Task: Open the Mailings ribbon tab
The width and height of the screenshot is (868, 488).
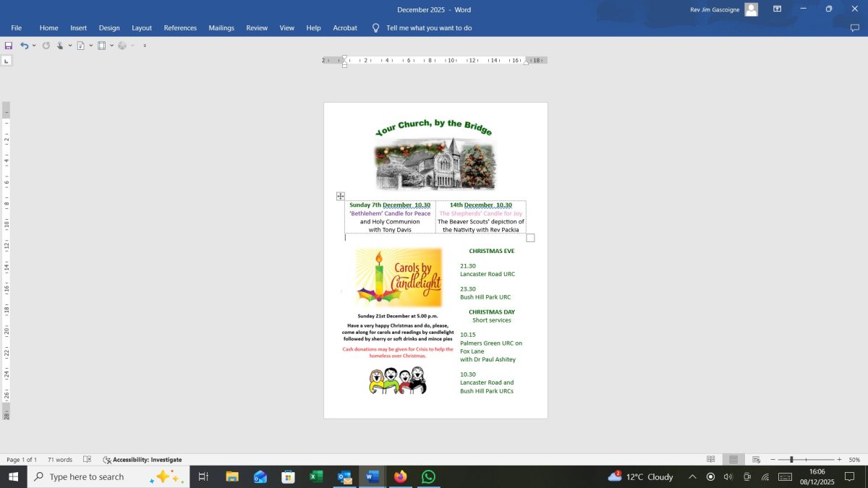Action: 221,28
